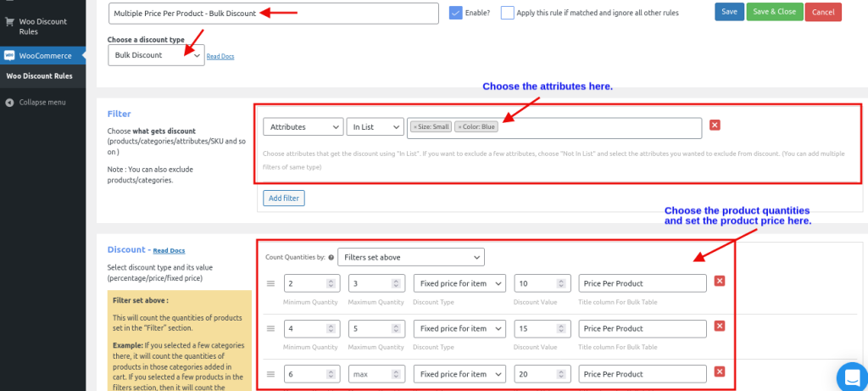Click the Save & Close button

point(775,12)
